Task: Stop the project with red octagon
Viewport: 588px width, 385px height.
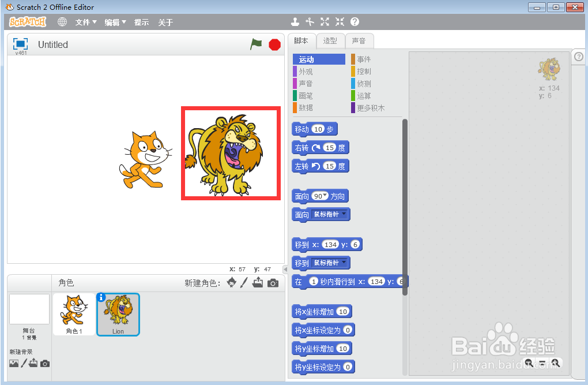Action: (x=274, y=44)
